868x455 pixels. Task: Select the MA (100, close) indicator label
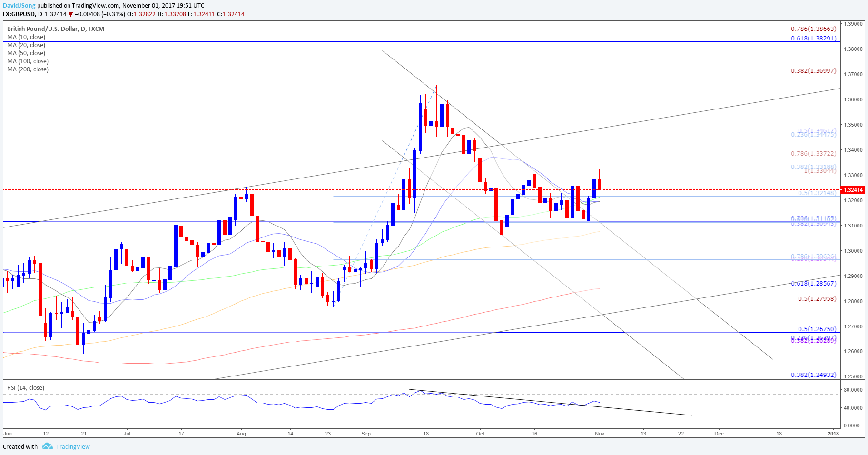(28, 61)
